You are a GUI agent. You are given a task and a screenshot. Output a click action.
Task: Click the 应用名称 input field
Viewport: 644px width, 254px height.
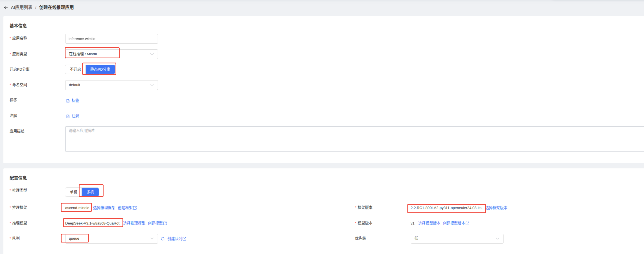pos(111,39)
